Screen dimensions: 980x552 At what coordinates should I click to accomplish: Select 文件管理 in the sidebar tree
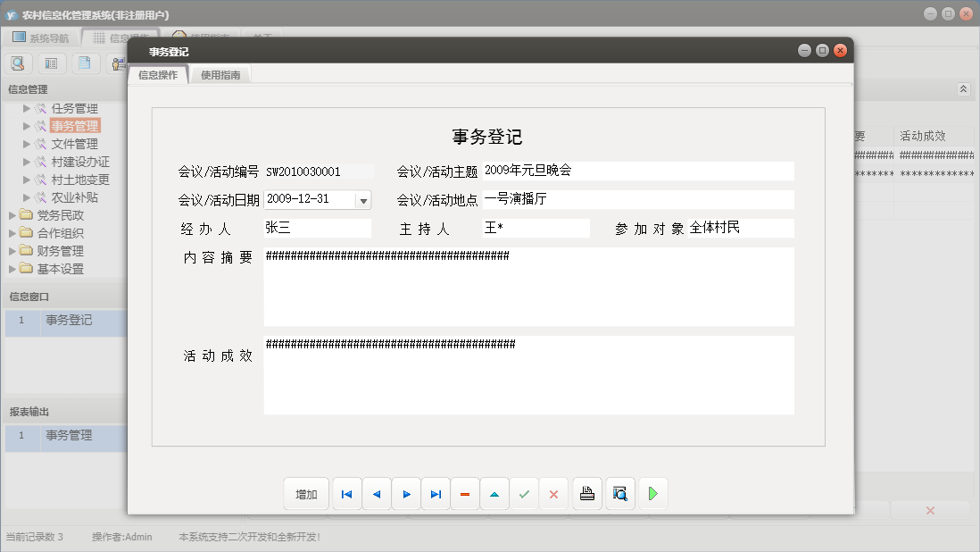point(76,143)
